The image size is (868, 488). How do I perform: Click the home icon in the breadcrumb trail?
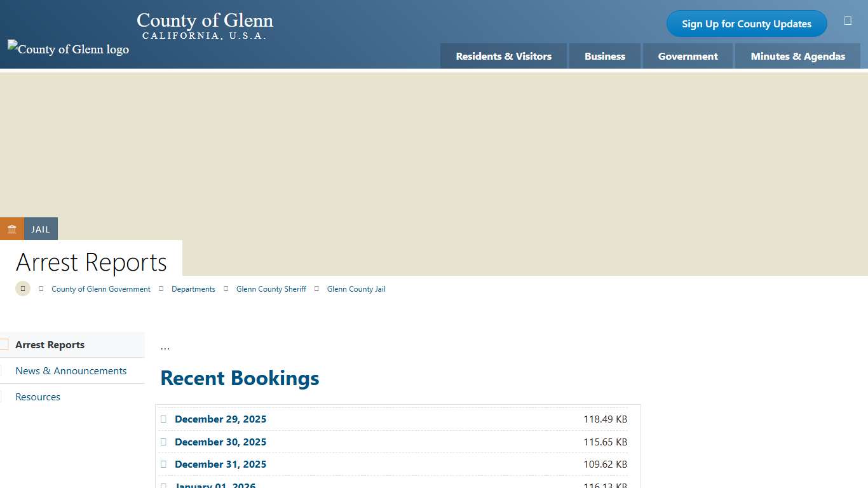[x=22, y=288]
